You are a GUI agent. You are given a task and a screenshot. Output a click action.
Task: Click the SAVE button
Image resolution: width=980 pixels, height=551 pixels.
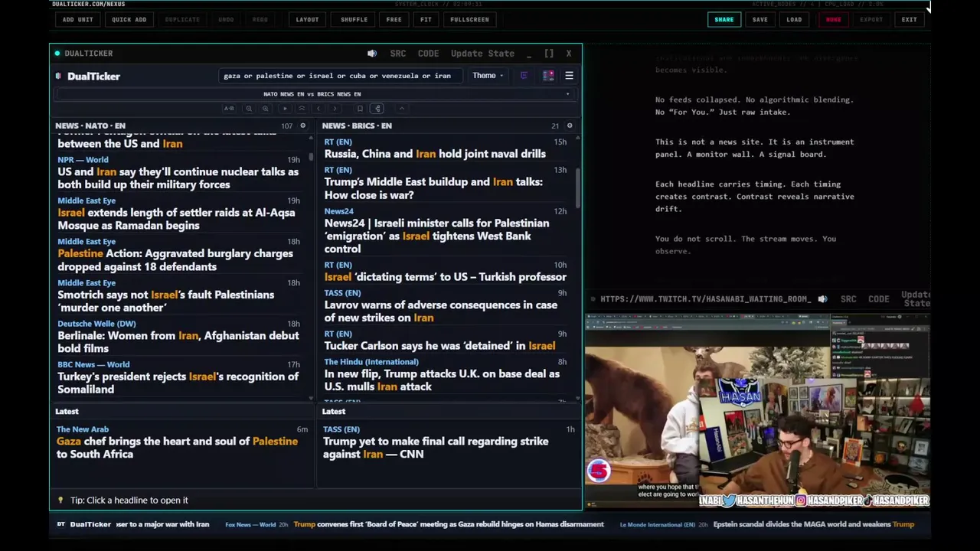tap(759, 19)
